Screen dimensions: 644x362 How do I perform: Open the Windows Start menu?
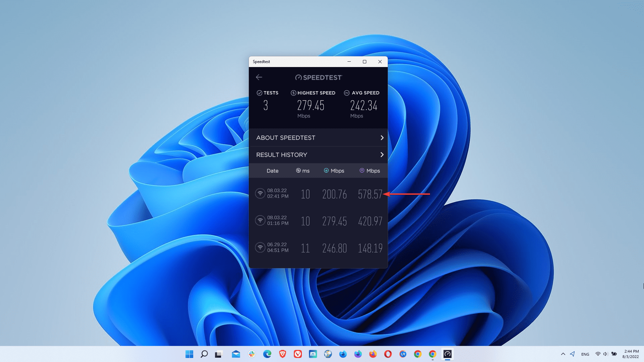point(189,354)
